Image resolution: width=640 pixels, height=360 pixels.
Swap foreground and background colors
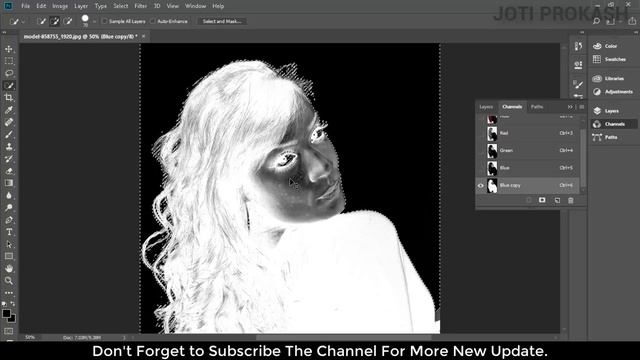tap(13, 304)
